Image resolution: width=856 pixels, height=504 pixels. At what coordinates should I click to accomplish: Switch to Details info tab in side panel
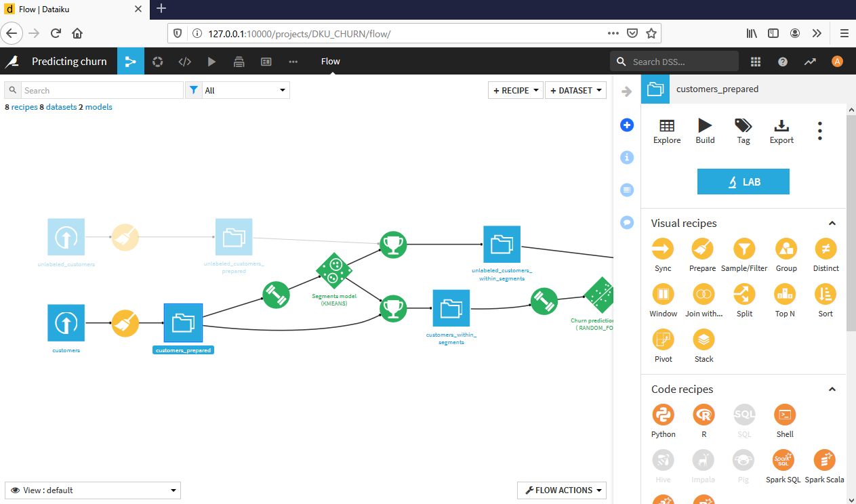pos(627,157)
